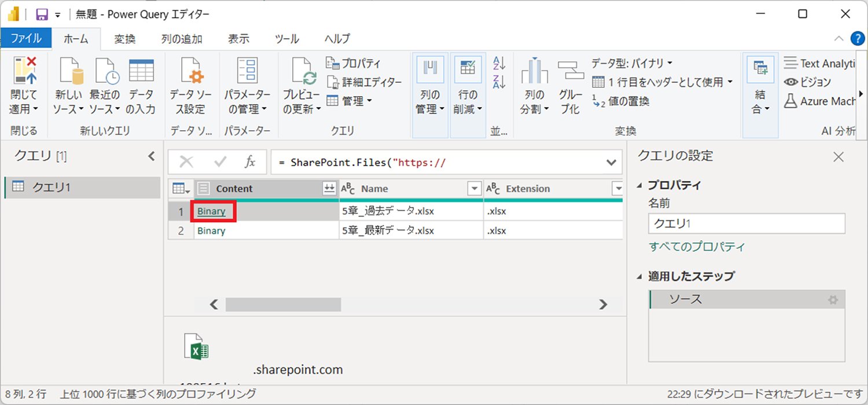Open the Manage (管理) dropdown
868x405 pixels.
(349, 101)
